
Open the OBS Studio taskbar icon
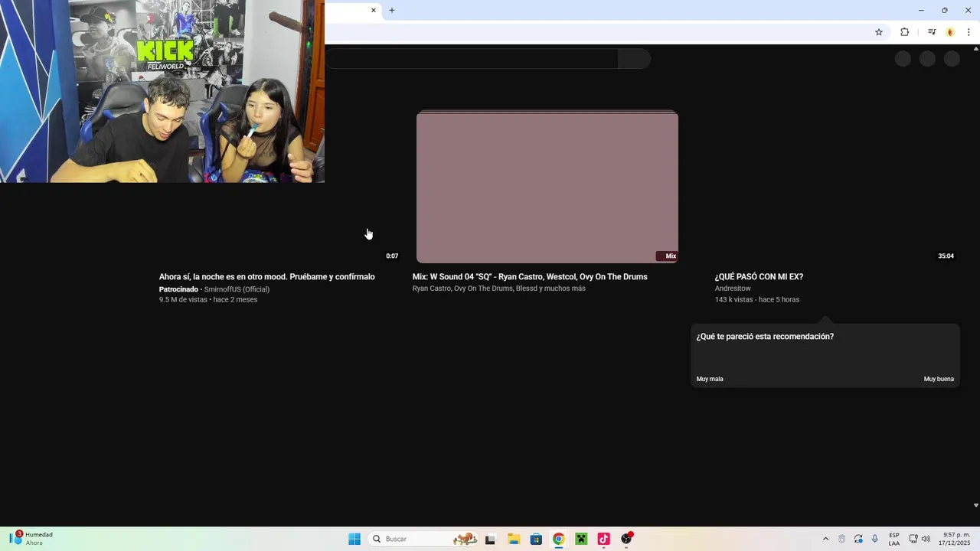626,539
